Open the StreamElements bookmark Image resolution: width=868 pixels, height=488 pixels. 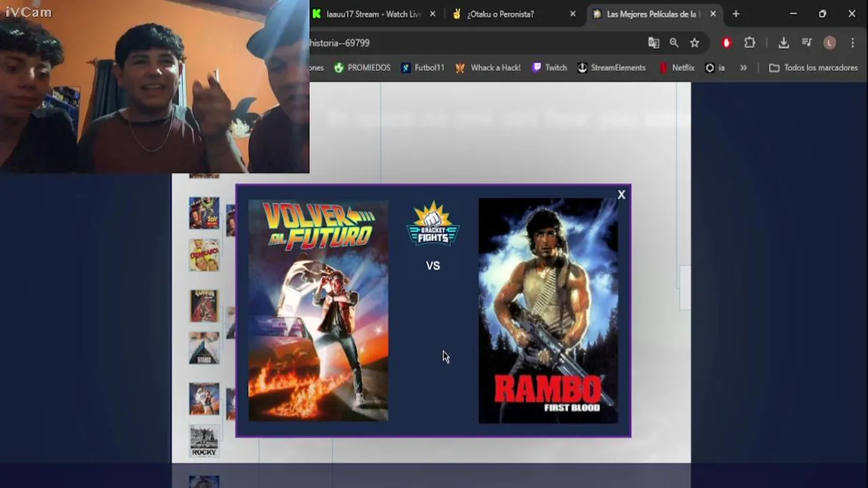pyautogui.click(x=611, y=68)
